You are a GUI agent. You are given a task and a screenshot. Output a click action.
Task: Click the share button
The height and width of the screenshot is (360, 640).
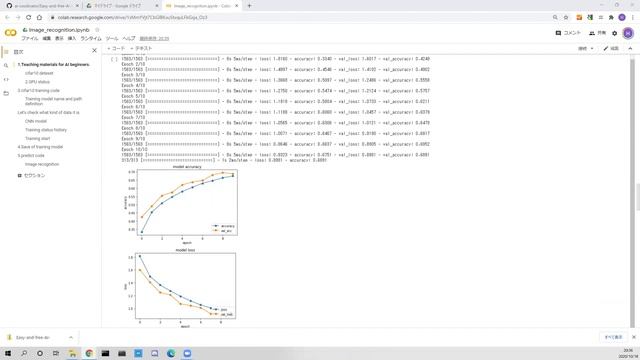click(x=598, y=33)
